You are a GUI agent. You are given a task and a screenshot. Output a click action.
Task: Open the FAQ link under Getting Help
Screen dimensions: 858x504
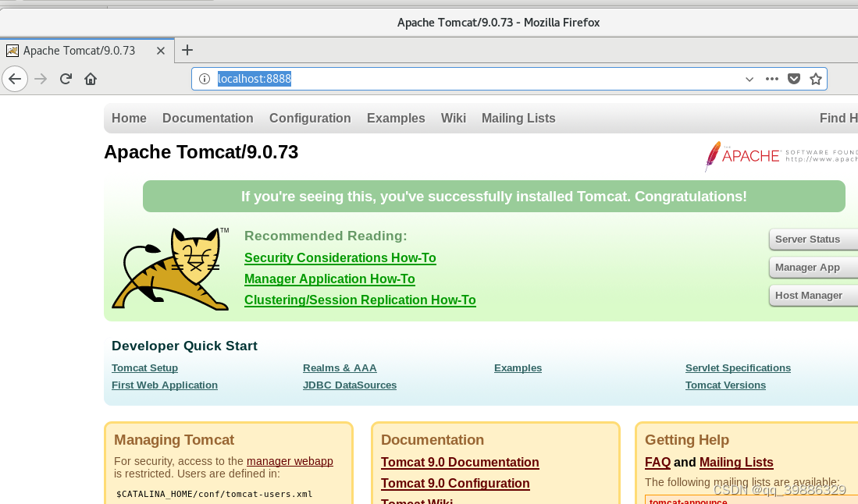tap(657, 463)
